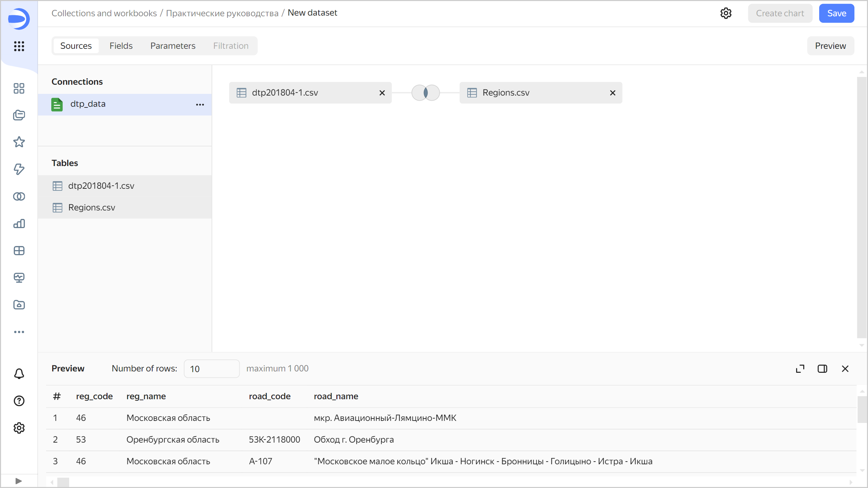Remove dtp201804-1.csv from the canvas
This screenshot has width=868, height=488.
tap(382, 93)
